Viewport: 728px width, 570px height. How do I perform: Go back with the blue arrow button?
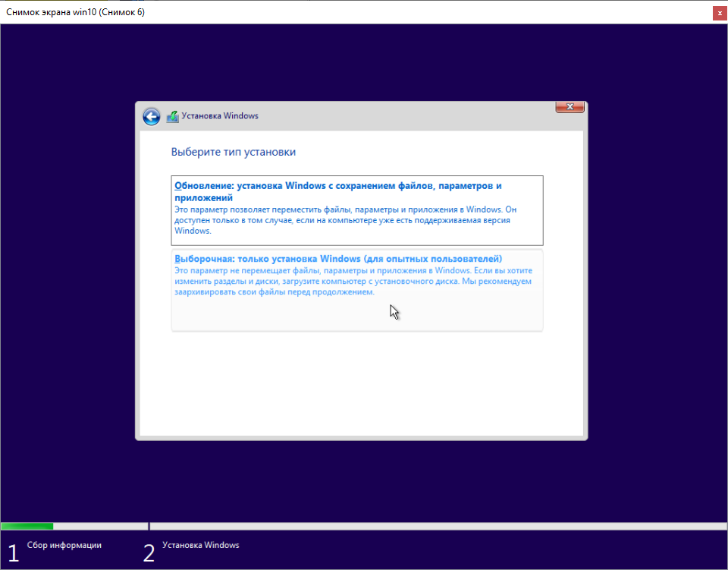pos(152,116)
